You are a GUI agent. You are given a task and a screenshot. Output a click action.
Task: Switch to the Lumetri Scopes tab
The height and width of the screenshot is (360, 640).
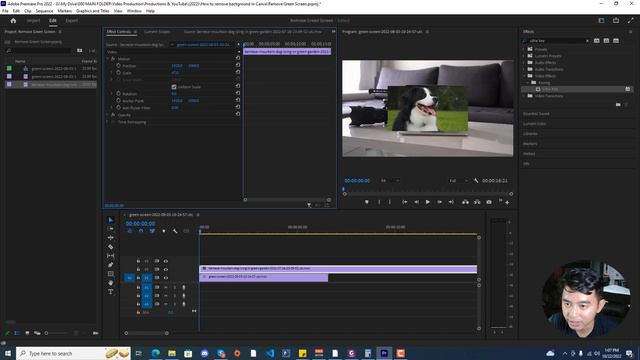pos(157,31)
